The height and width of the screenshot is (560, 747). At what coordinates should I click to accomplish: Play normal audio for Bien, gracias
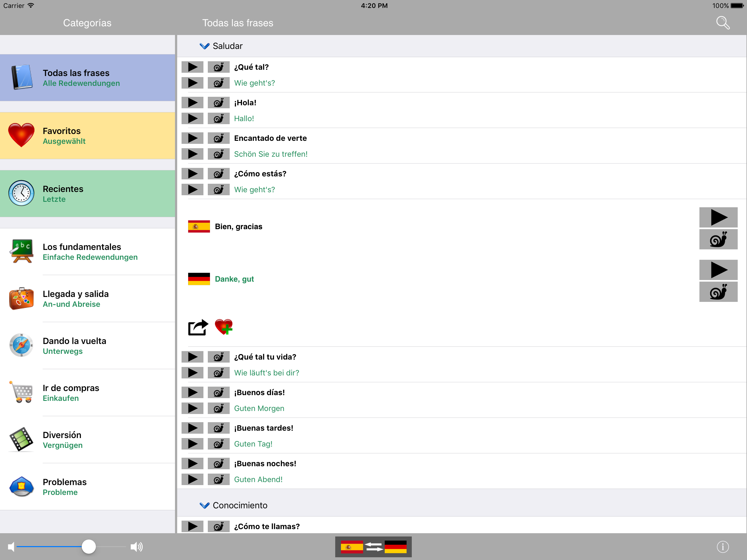[x=718, y=217]
